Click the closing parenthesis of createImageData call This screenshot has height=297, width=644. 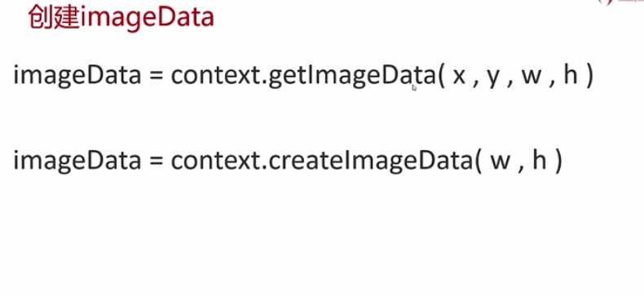tap(558, 161)
